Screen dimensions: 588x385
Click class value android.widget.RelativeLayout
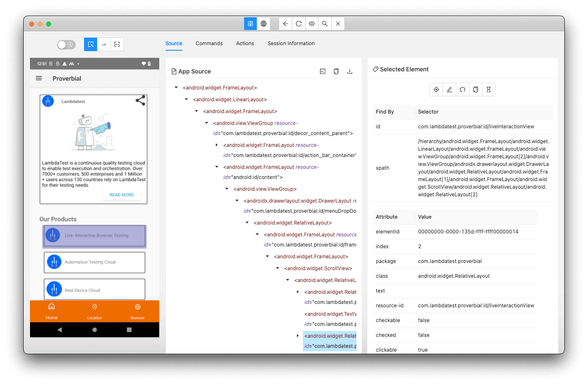click(454, 276)
